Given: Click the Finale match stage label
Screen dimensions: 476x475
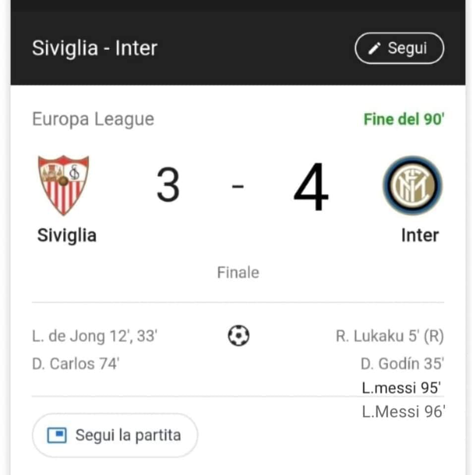Looking at the screenshot, I should coord(238,272).
